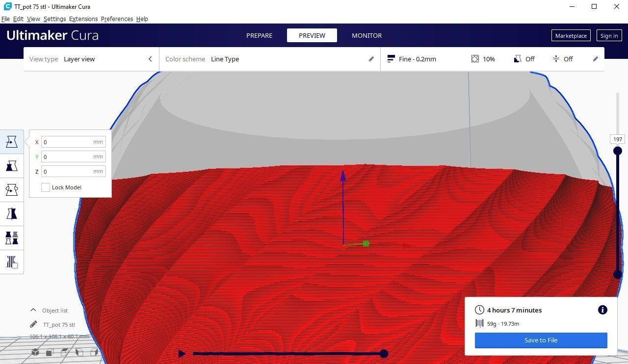The height and width of the screenshot is (364, 628).
Task: Click the infill 10% icon
Action: pyautogui.click(x=475, y=59)
